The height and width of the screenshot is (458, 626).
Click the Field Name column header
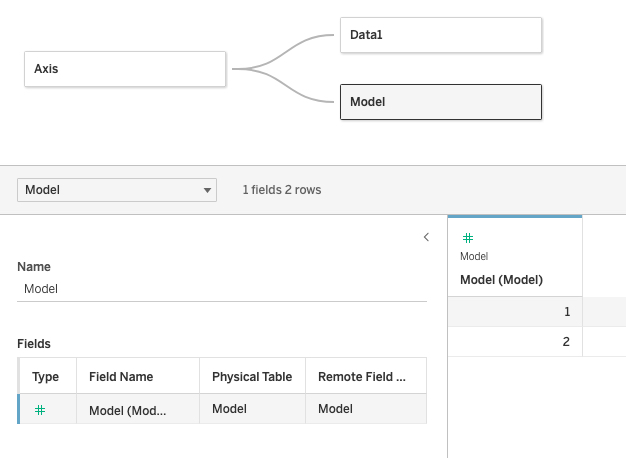coord(138,376)
